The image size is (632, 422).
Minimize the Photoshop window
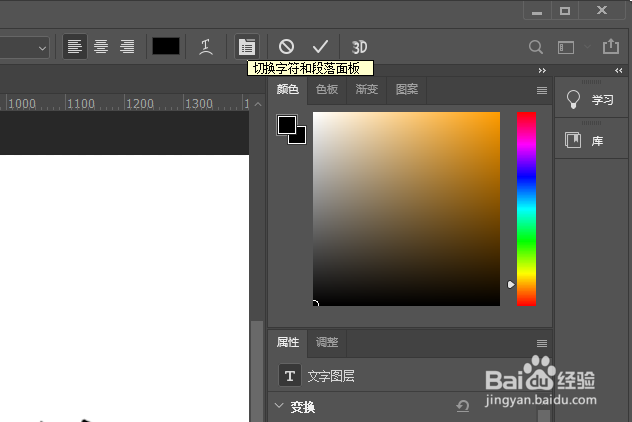[536, 11]
